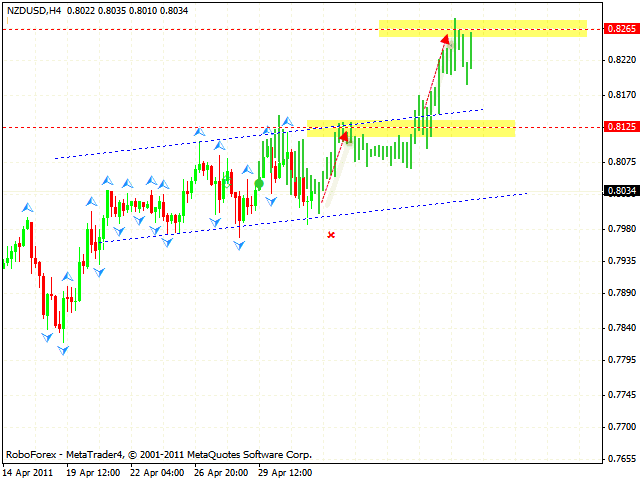Click the 26 Apr 20:00 time label
This screenshot has width=640, height=480.
click(x=221, y=471)
